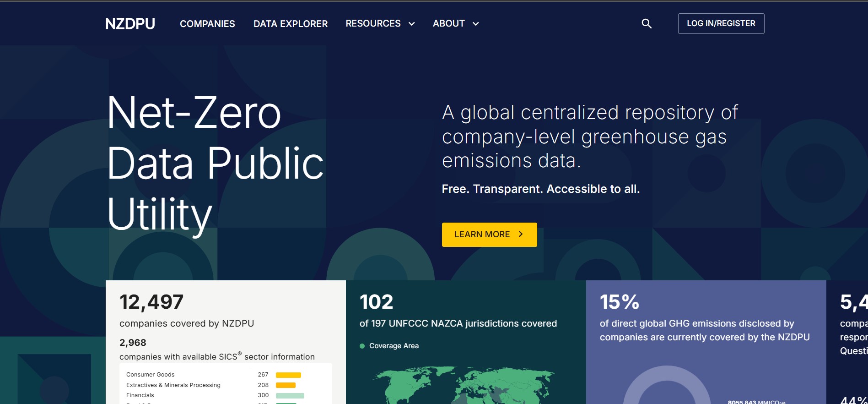The image size is (868, 404).
Task: Click the arrow on the Learn More button
Action: point(521,234)
